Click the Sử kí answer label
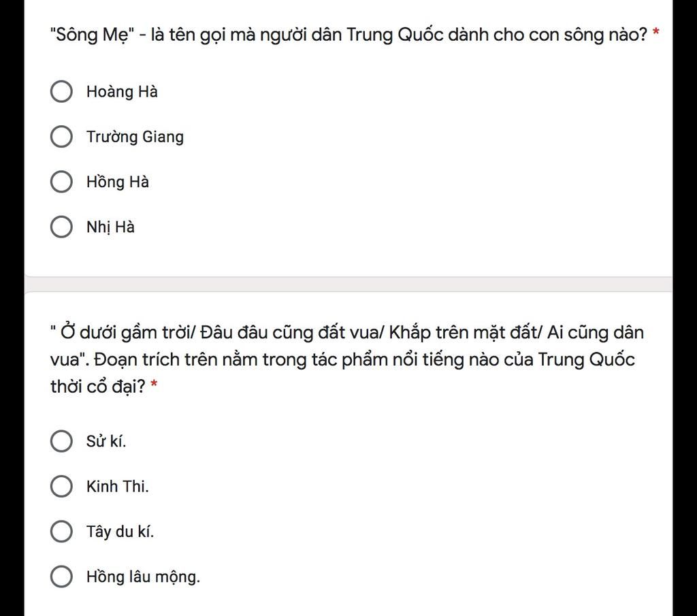Image resolution: width=697 pixels, height=616 pixels. pyautogui.click(x=106, y=441)
